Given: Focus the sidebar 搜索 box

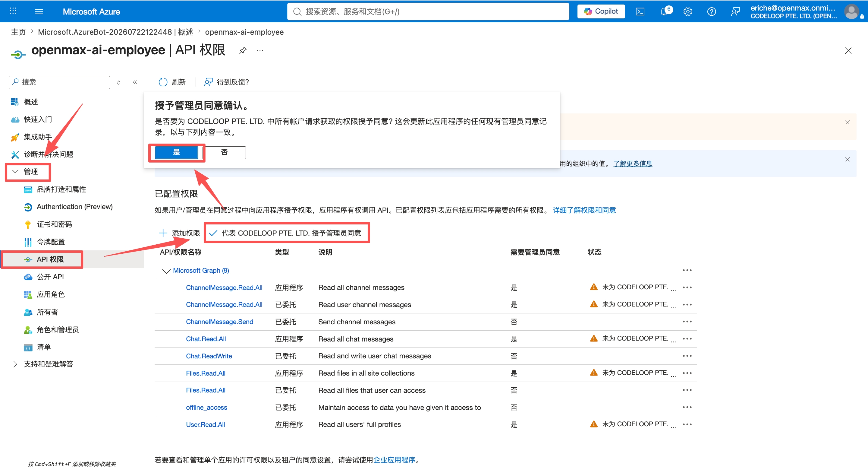Looking at the screenshot, I should (x=59, y=82).
